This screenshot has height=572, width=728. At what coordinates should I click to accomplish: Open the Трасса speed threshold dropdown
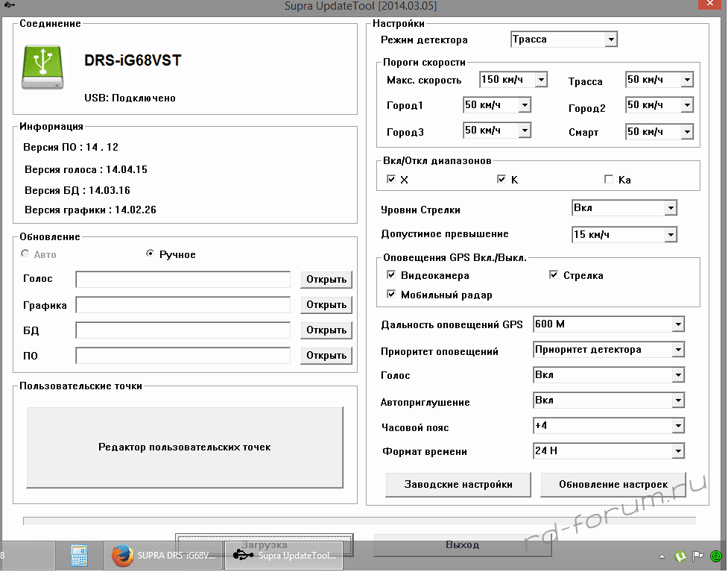coord(659,80)
